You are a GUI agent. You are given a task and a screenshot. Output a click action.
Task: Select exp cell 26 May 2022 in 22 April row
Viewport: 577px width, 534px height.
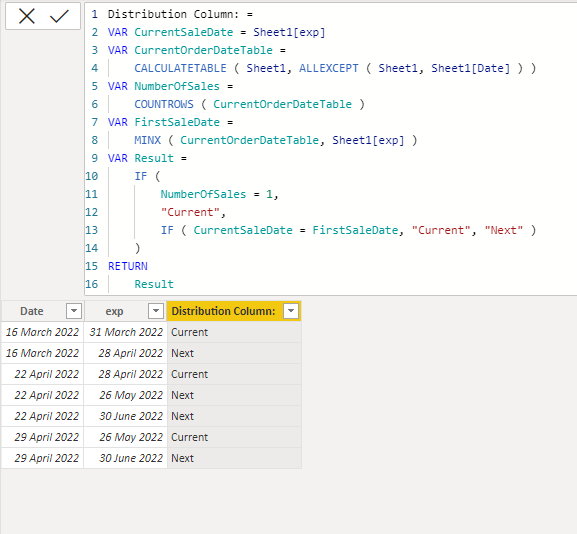125,395
